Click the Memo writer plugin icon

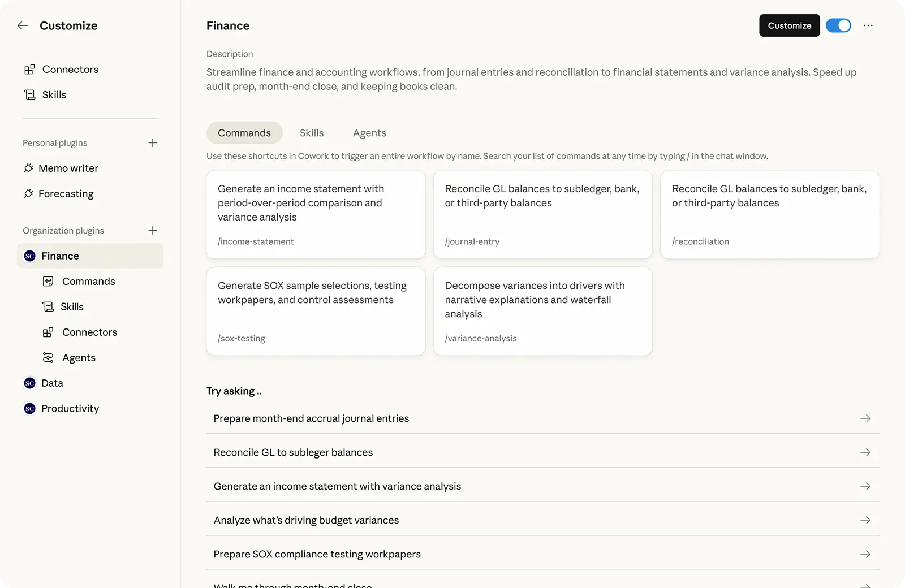[x=28, y=168]
